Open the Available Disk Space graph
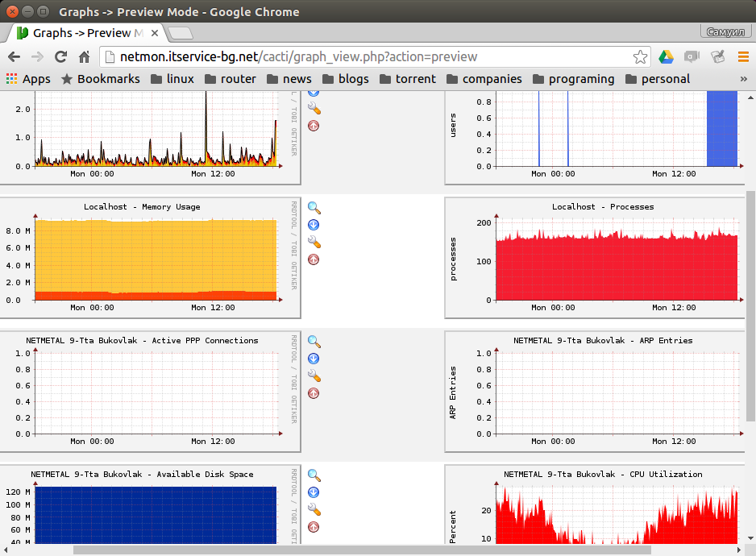 coord(149,504)
